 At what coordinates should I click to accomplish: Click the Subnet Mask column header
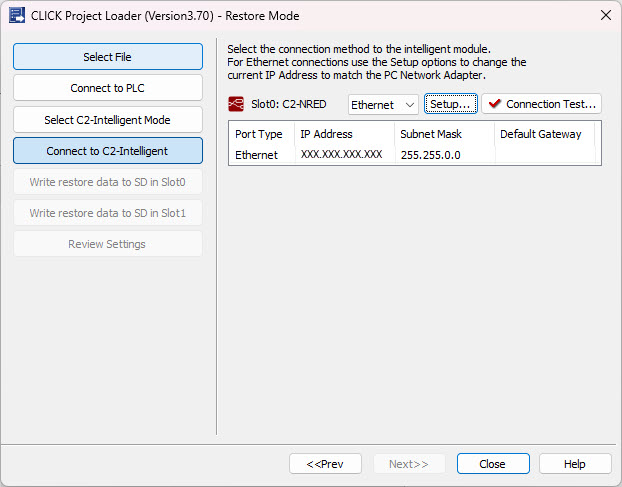[445, 134]
